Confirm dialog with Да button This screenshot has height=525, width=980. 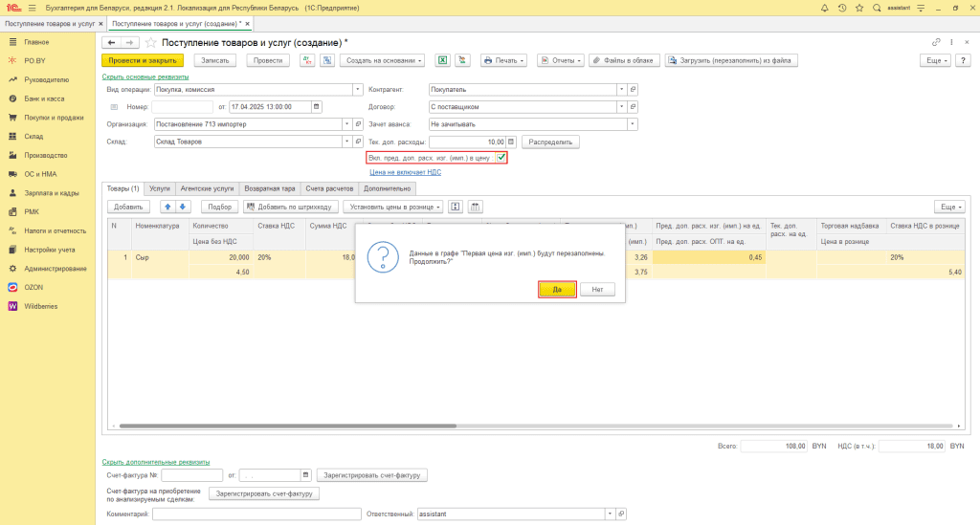557,289
